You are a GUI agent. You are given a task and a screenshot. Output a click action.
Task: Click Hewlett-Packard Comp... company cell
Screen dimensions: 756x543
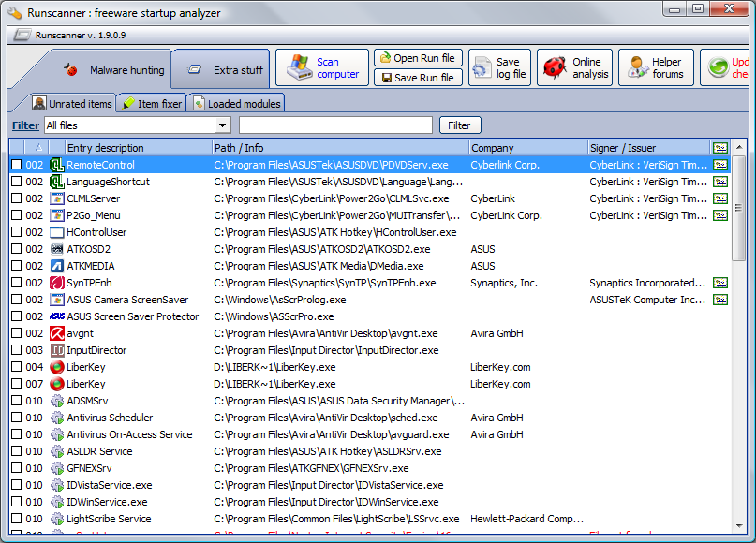click(527, 519)
